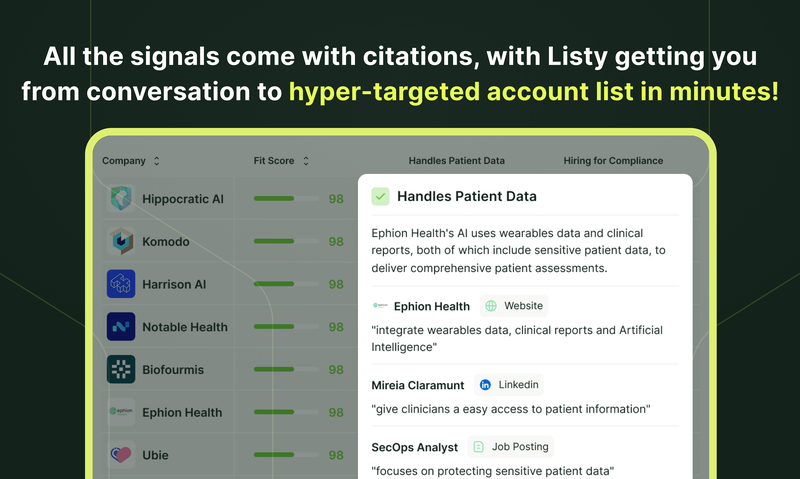The width and height of the screenshot is (800, 479).
Task: Click the "hyper-targeted account list in minutes!" headline text
Action: [534, 92]
